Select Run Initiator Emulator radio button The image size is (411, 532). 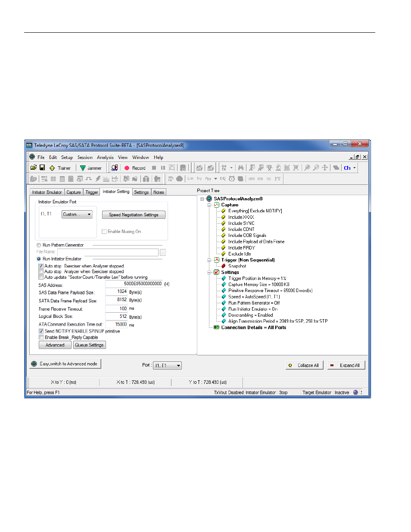click(39, 259)
